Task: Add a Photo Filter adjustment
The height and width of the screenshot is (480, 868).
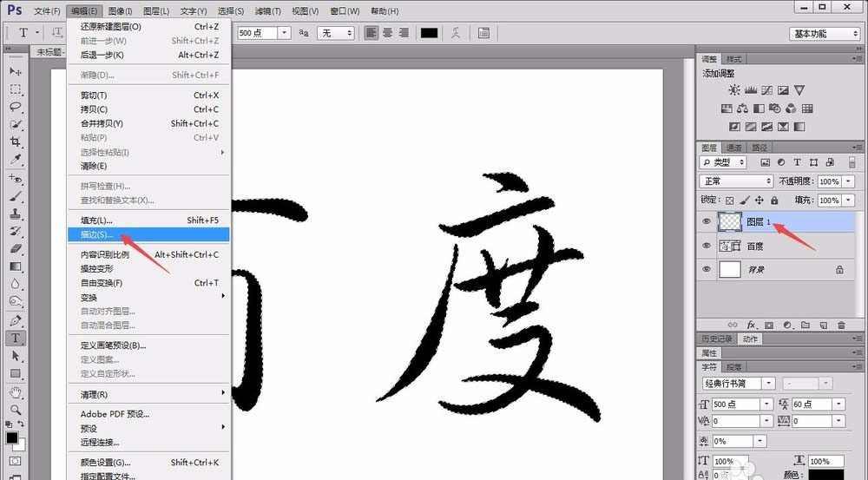Action: pyautogui.click(x=775, y=108)
